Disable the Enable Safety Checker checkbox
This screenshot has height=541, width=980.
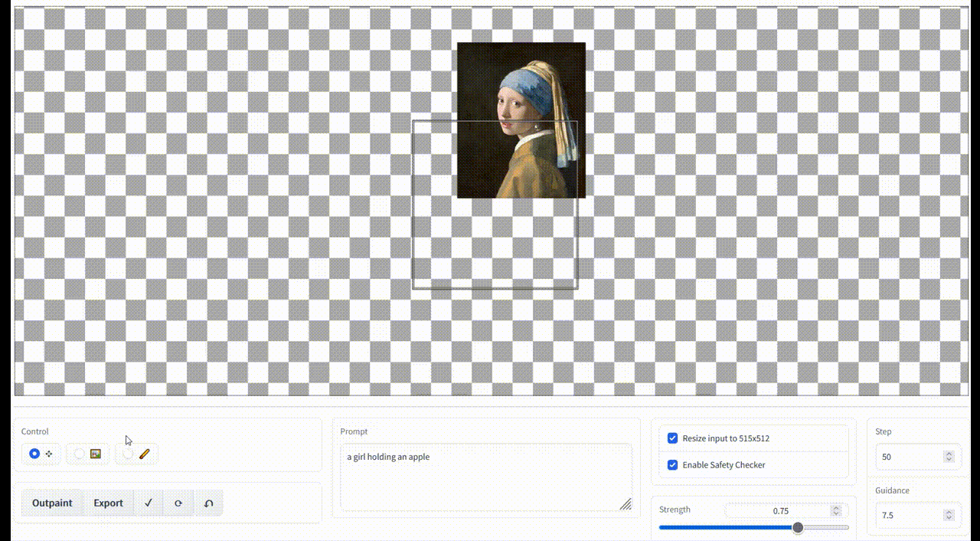click(672, 465)
